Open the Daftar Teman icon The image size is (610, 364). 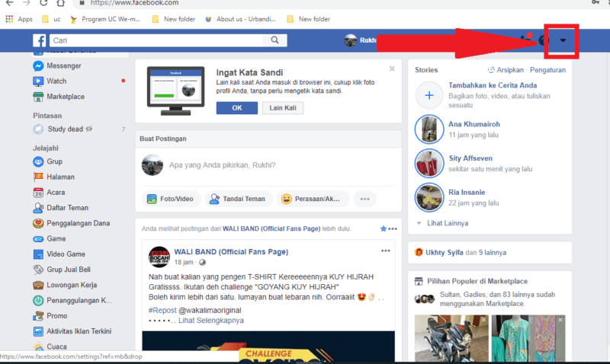coord(38,208)
